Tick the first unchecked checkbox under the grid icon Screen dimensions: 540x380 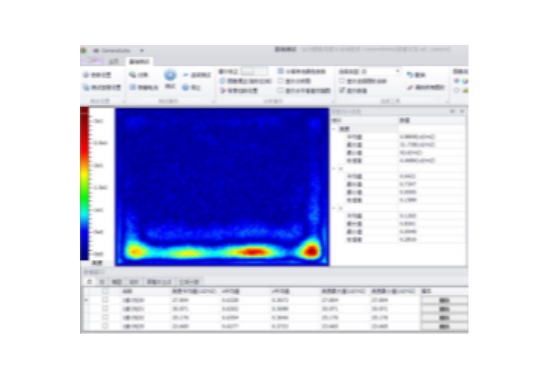tap(280, 81)
